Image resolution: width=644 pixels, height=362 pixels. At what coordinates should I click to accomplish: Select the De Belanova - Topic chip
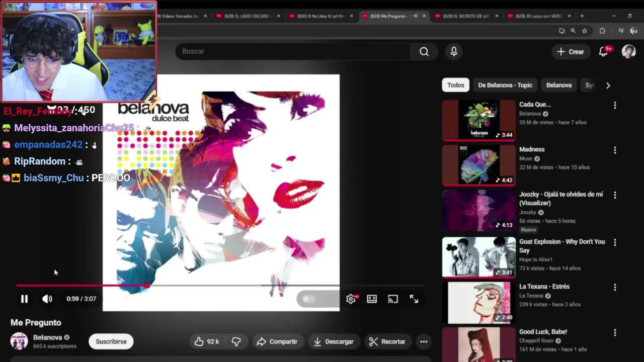[x=505, y=85]
